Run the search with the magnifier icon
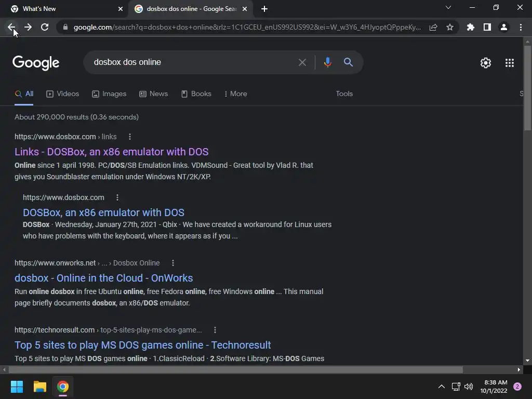The image size is (532, 399). 348,62
